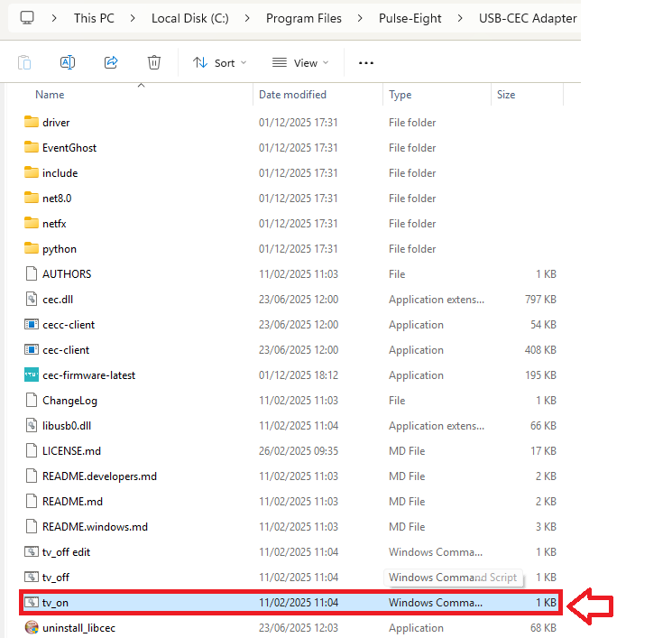Click the file name tv_on
Viewport: 672px width, 638px height.
55,603
